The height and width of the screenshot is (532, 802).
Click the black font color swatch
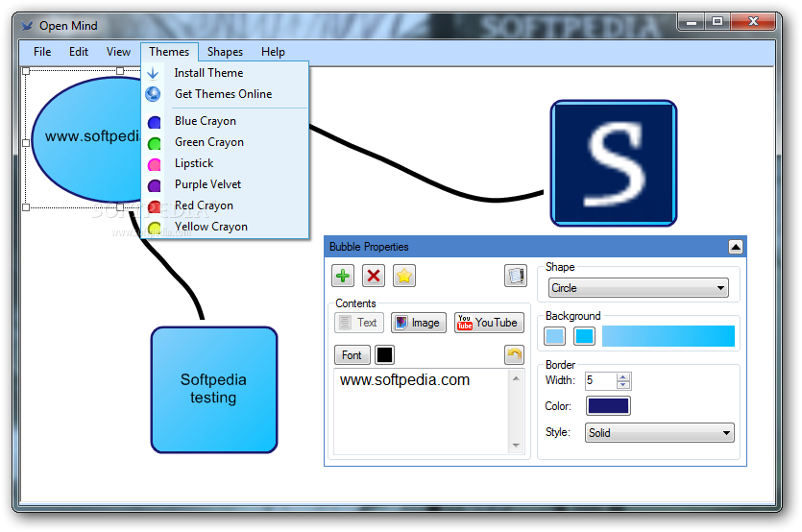(x=384, y=355)
